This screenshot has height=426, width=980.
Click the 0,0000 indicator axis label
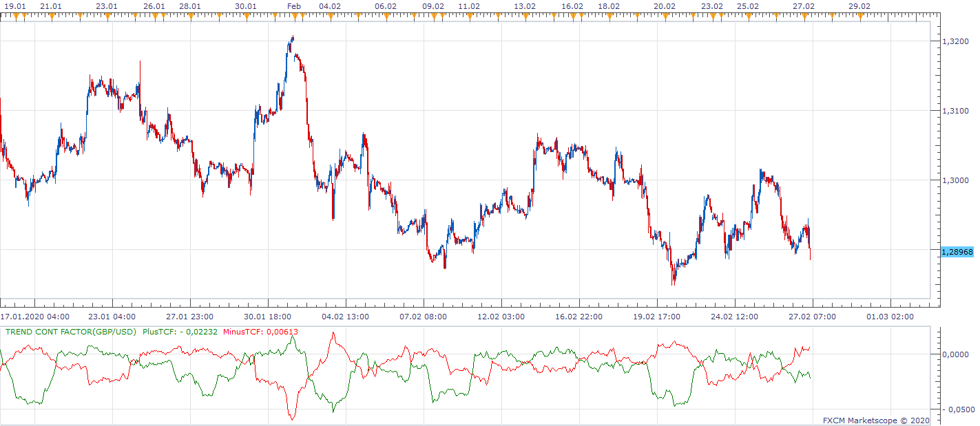955,354
